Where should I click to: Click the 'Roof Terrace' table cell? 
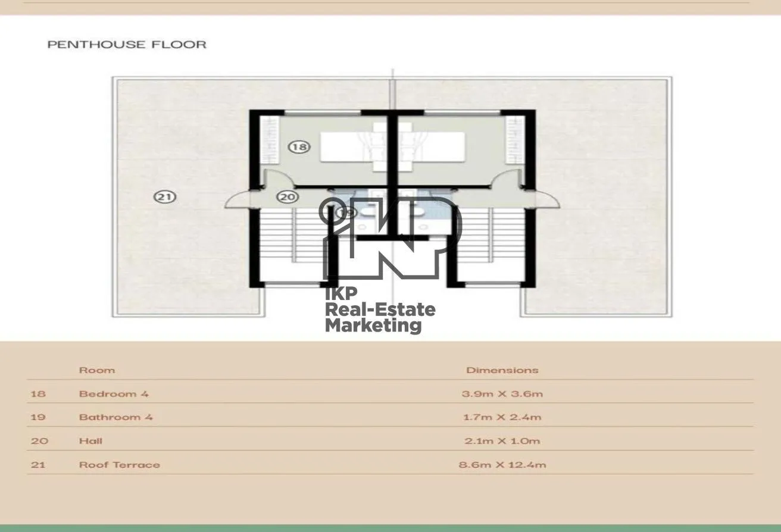pos(120,465)
